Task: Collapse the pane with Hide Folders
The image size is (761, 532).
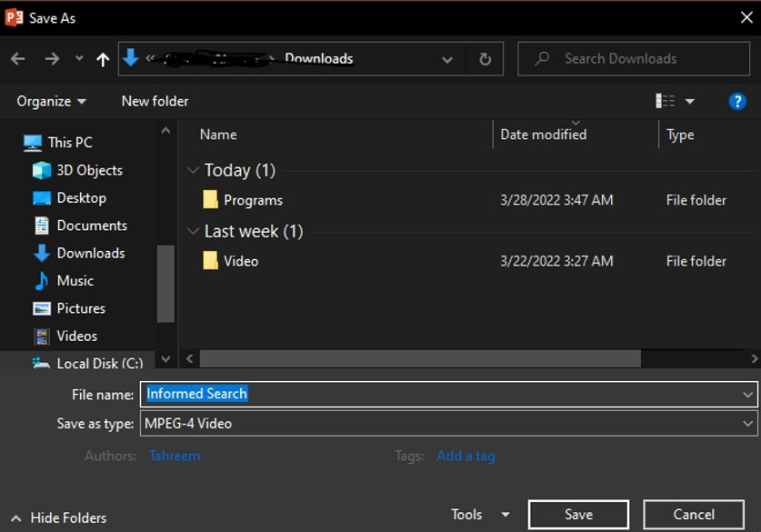Action: pyautogui.click(x=59, y=518)
